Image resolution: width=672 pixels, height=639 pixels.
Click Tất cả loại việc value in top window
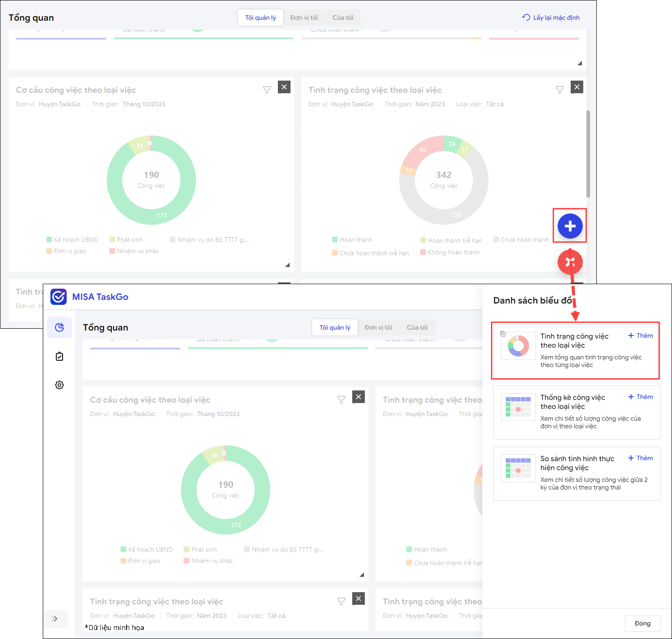click(x=495, y=104)
